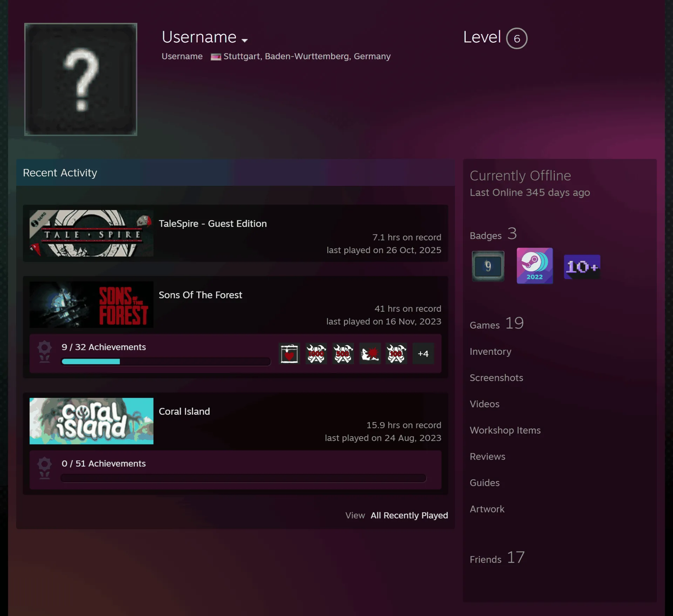Click the profile avatar question mark image
This screenshot has width=673, height=616.
[81, 79]
